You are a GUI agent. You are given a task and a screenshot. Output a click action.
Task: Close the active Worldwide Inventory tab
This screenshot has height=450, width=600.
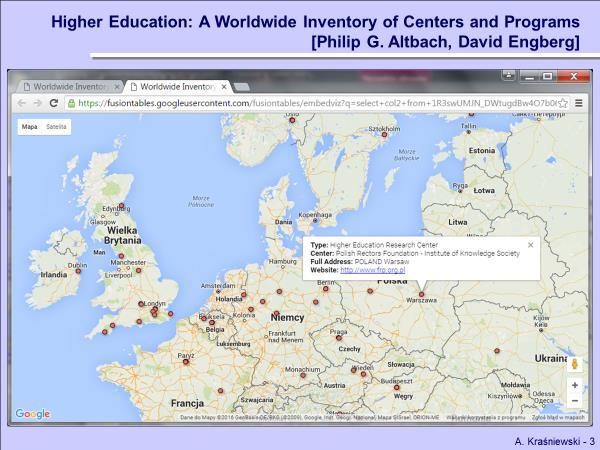tap(224, 87)
